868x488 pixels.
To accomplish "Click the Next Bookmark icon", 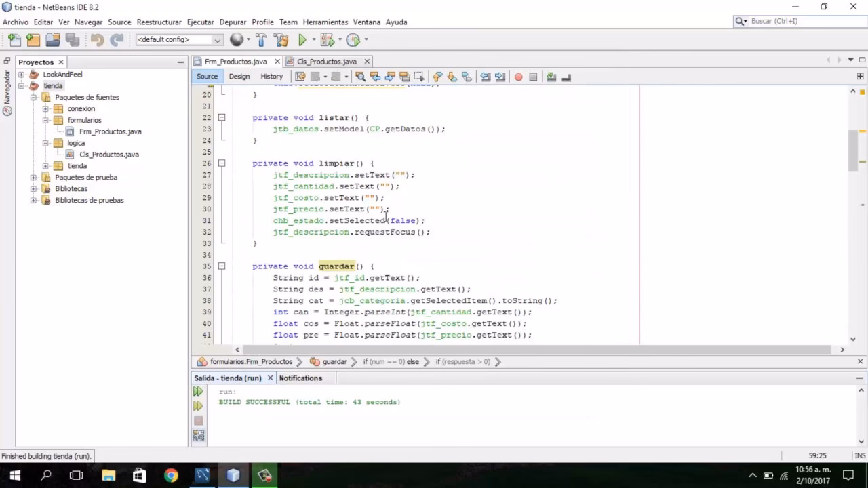I will point(452,77).
